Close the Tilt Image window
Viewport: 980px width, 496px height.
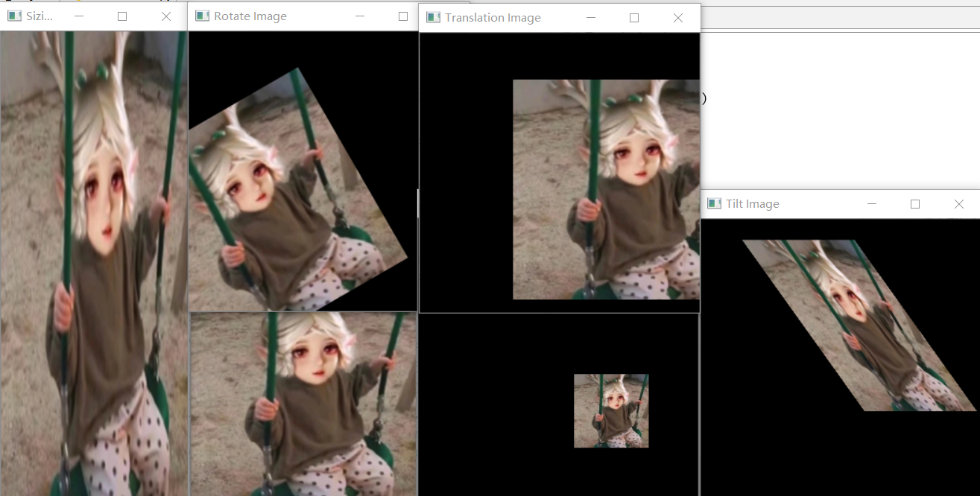pyautogui.click(x=959, y=204)
